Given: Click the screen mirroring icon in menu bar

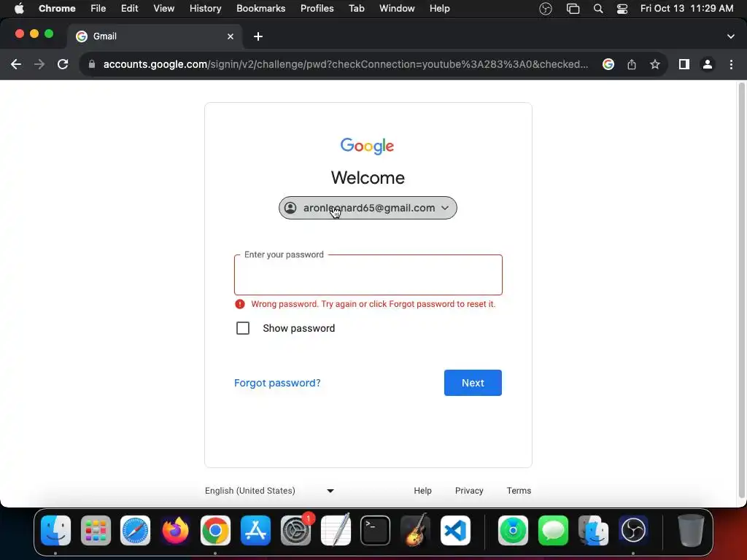Looking at the screenshot, I should (573, 9).
